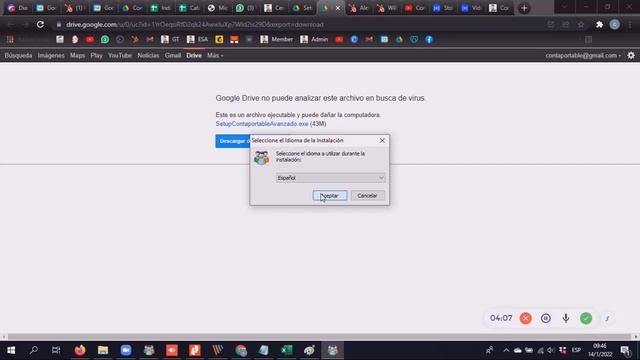
Task: Switch to the Cat spreadsheet tab
Action: (189, 8)
